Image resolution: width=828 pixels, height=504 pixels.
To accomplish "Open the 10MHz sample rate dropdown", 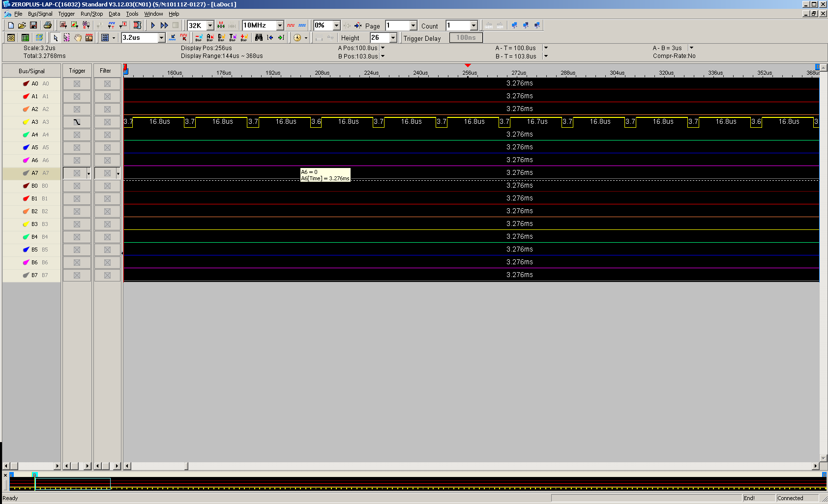I will click(x=280, y=26).
